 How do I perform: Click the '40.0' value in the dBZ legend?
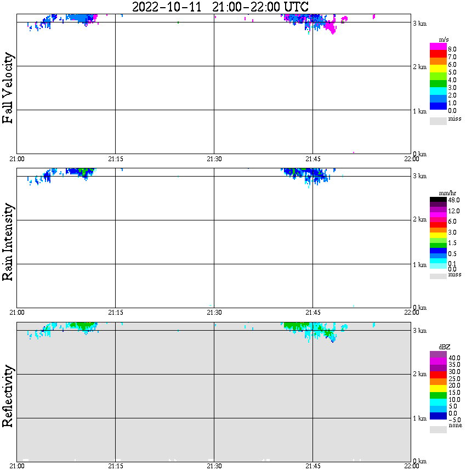tap(454, 358)
